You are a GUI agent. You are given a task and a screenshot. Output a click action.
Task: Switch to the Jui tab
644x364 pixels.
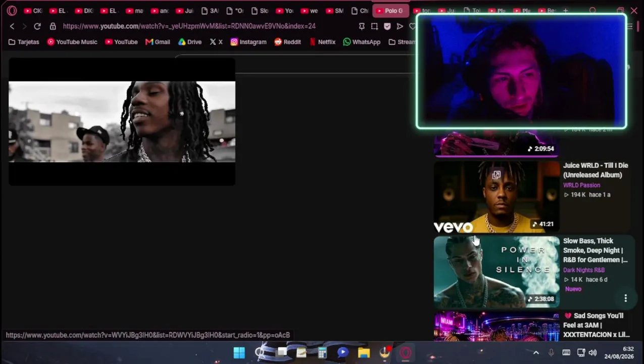[184, 11]
